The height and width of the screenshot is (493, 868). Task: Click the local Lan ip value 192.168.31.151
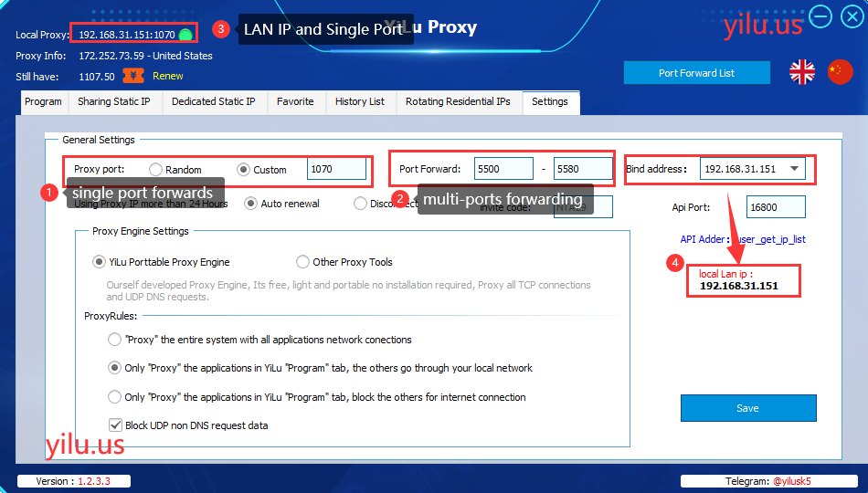(739, 286)
